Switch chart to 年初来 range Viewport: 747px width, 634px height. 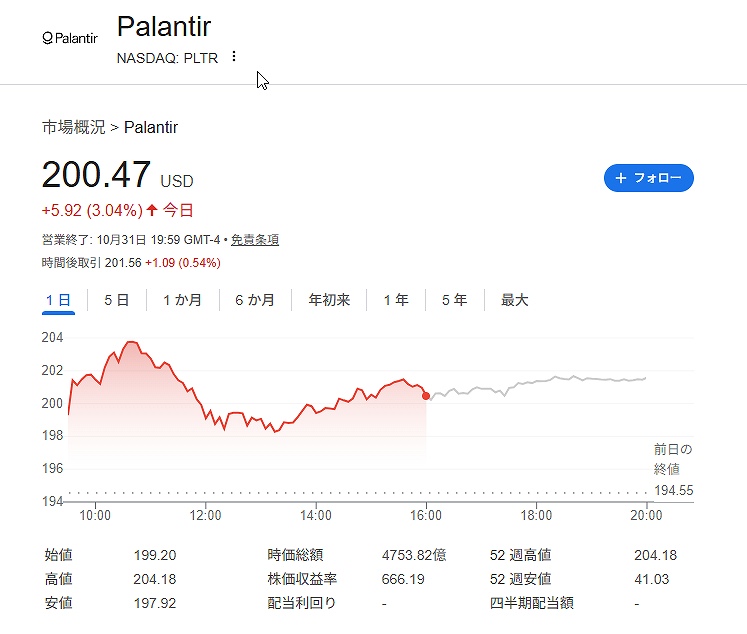pyautogui.click(x=329, y=300)
